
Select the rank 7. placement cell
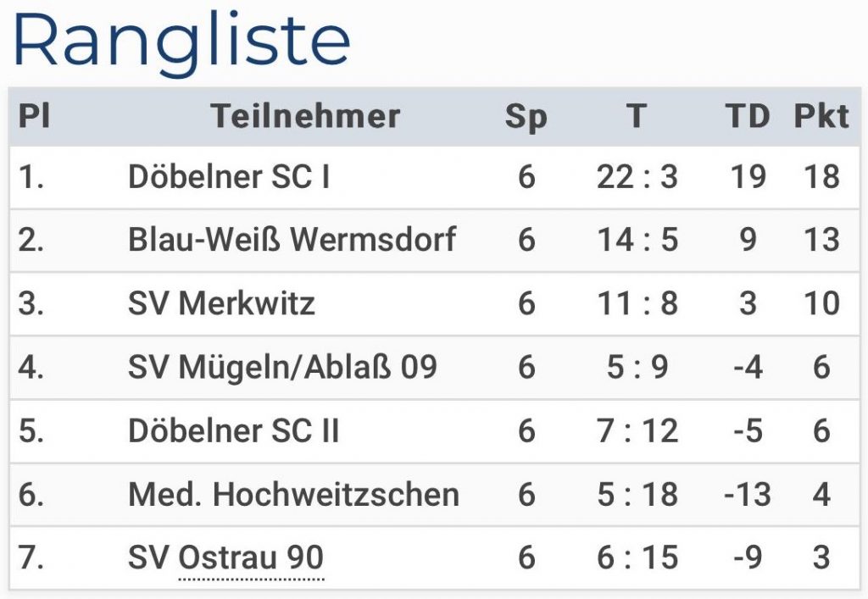tap(31, 557)
